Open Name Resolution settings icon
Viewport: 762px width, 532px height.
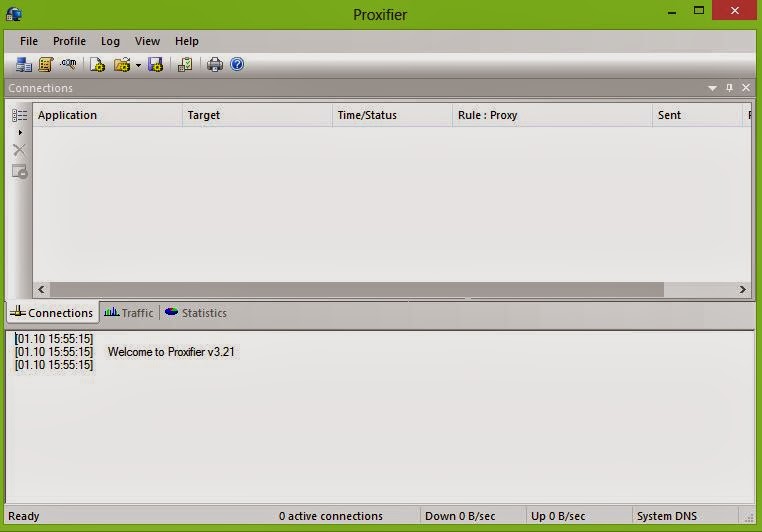[x=69, y=64]
